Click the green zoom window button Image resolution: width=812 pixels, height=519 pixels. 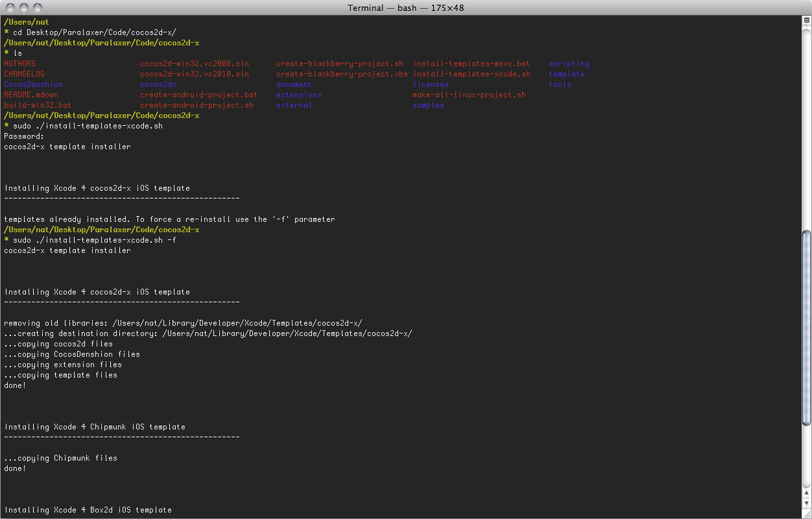tap(38, 8)
